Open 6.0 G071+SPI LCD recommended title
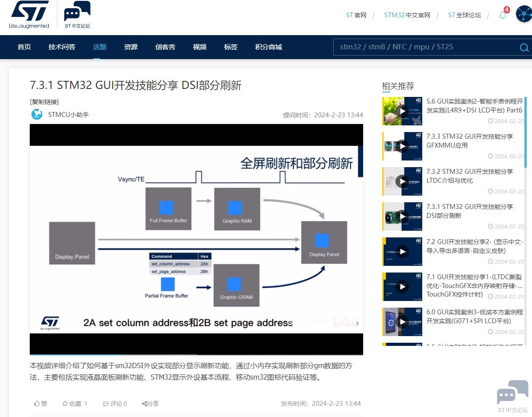Screen dimensions: 532x417 point(474,316)
